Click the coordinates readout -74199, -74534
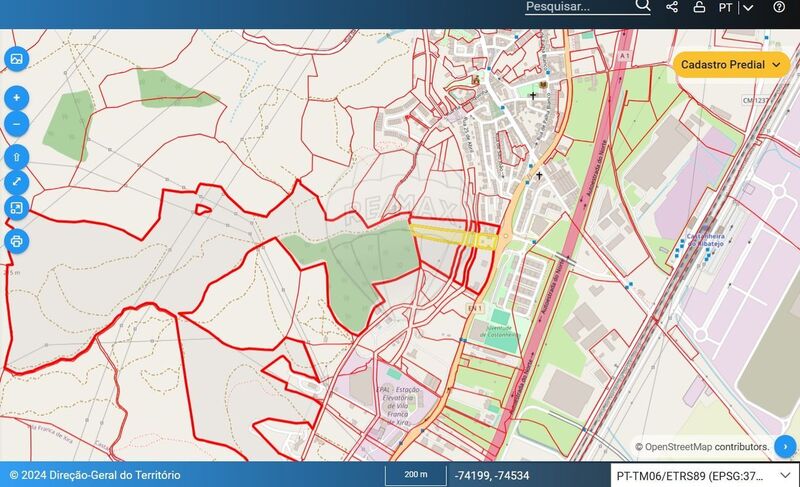 (492, 476)
